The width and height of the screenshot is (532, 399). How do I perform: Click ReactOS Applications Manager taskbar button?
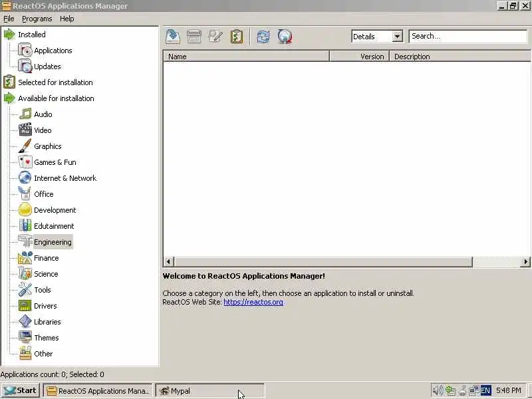(98, 390)
